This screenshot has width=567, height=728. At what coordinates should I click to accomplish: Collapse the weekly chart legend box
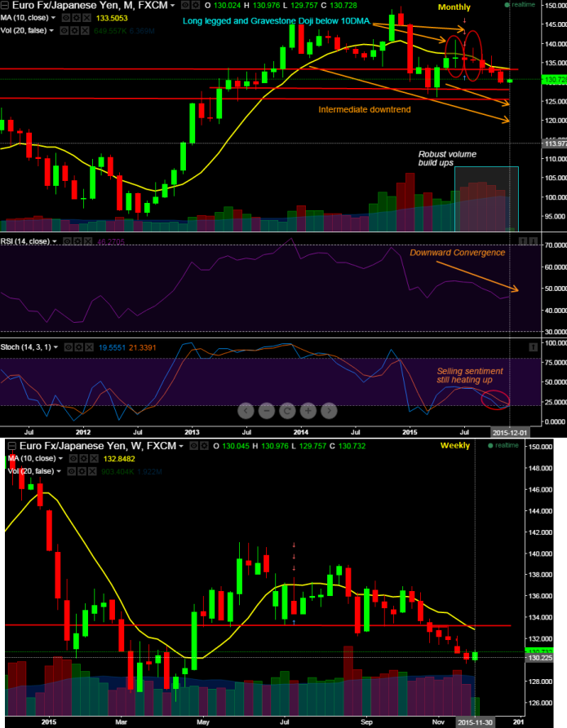(12, 446)
